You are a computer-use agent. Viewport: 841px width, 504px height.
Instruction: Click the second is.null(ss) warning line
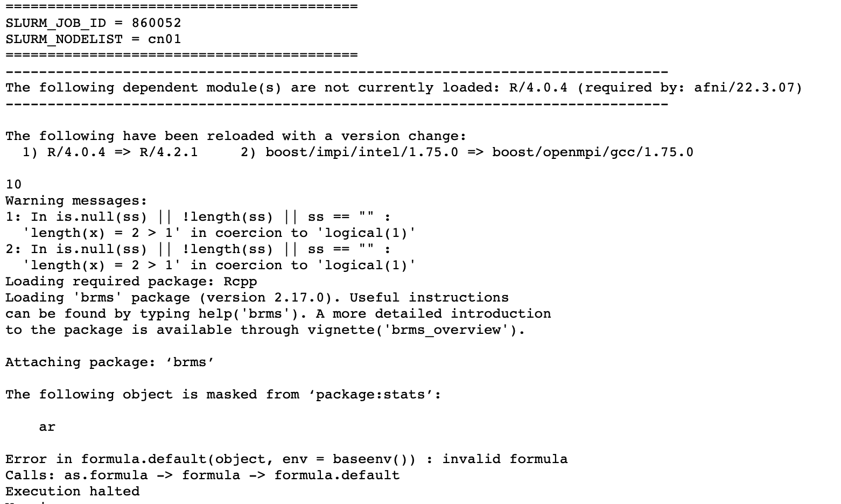coord(198,249)
